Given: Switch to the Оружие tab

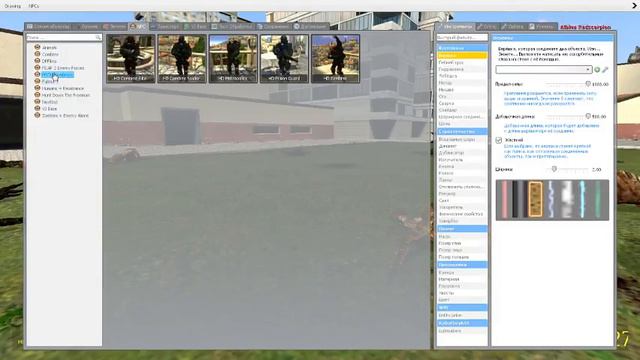Looking at the screenshot, I should click(x=86, y=27).
